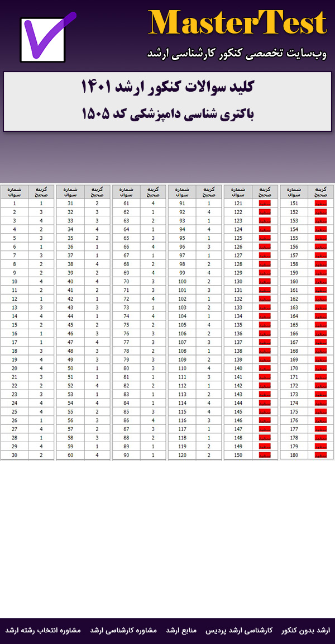Image resolution: width=335 pixels, height=644 pixels.
Task: Select the heading کلید سوالات کنکور ارشد ۱۴۰۱
Action: coord(167,88)
